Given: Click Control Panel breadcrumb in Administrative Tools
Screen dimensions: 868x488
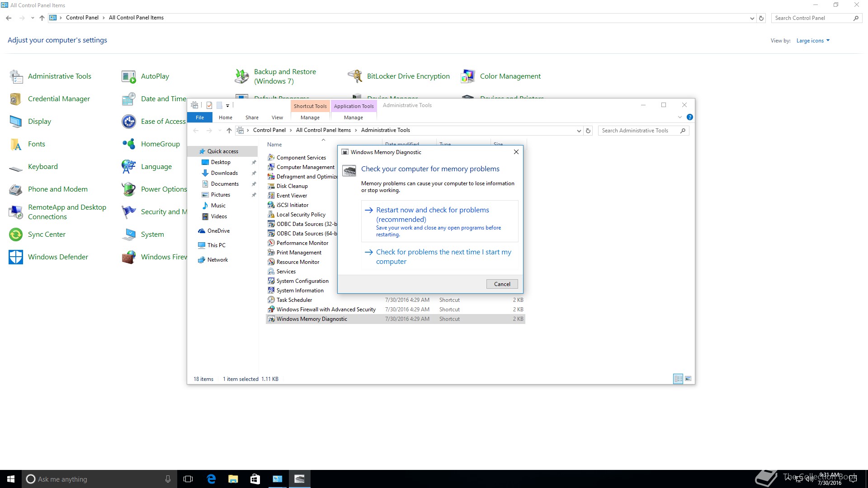Looking at the screenshot, I should (269, 130).
